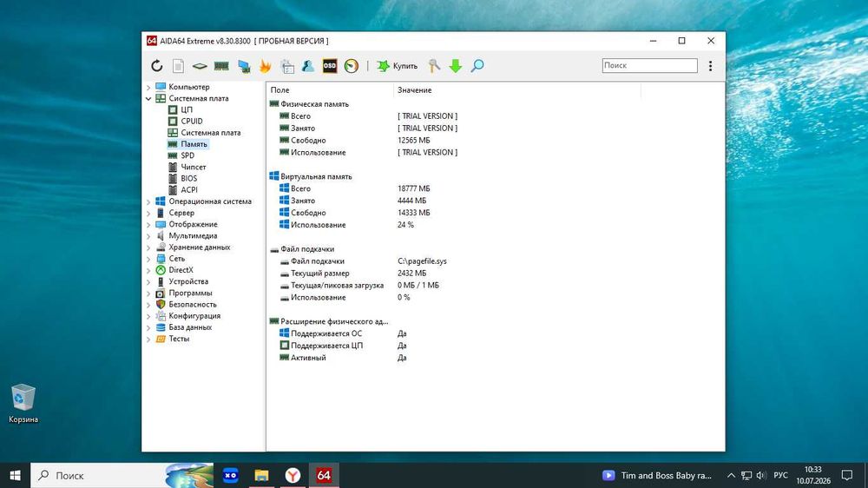Collapse the Системная плата tree node

click(x=148, y=99)
